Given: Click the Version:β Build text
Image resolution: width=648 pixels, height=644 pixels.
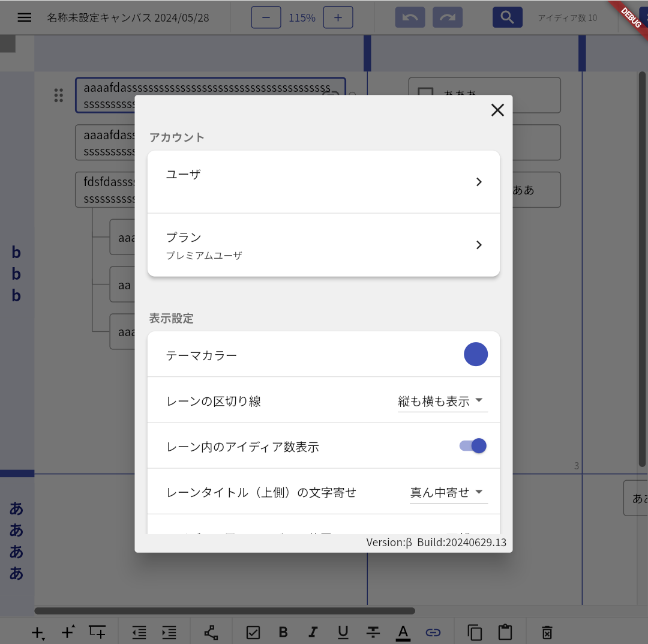Looking at the screenshot, I should (x=436, y=543).
